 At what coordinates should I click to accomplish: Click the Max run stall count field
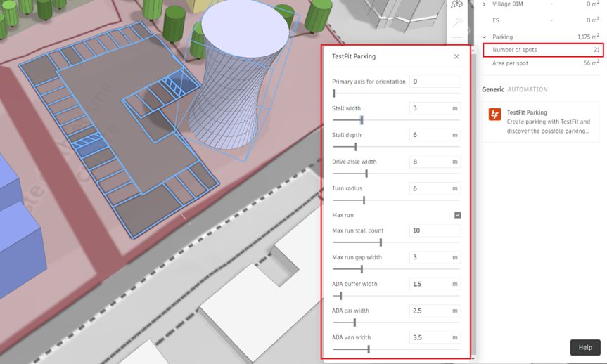pyautogui.click(x=435, y=230)
